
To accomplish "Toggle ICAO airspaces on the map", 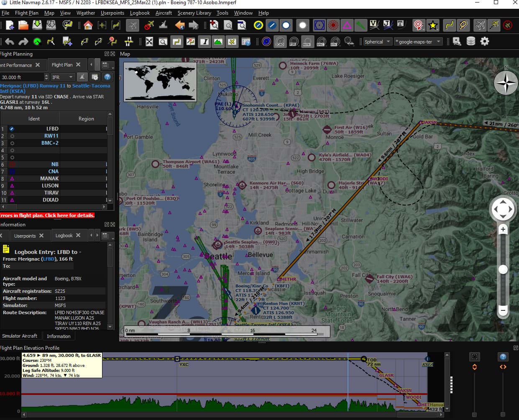I will point(279,41).
